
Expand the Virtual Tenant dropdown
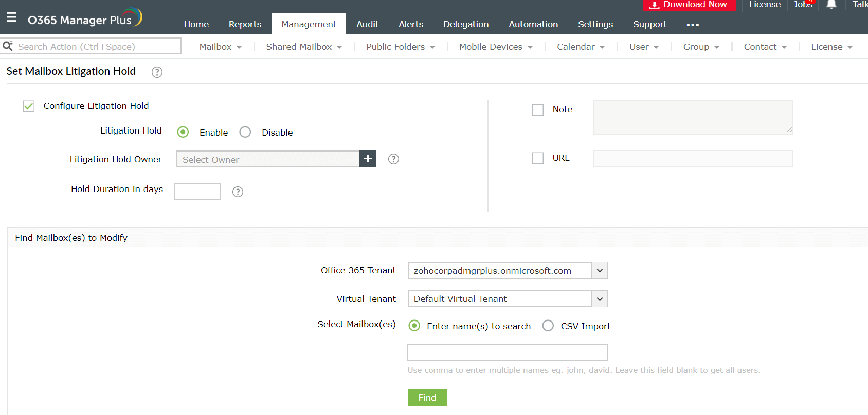600,299
